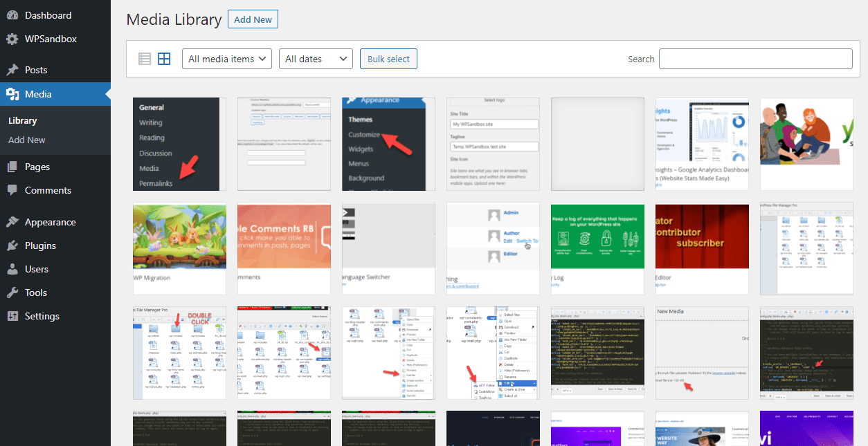Image resolution: width=868 pixels, height=446 pixels.
Task: Switch to list view in Media Library
Action: pyautogui.click(x=144, y=58)
